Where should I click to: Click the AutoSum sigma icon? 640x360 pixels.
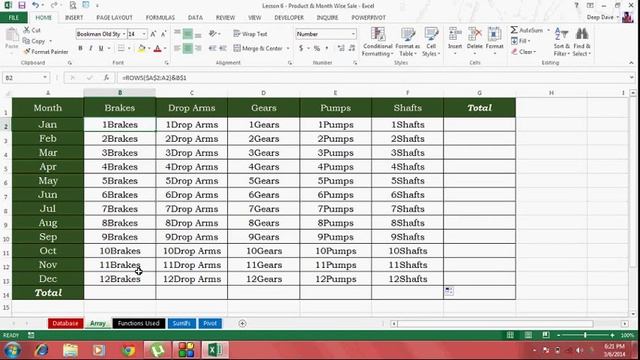click(x=514, y=30)
